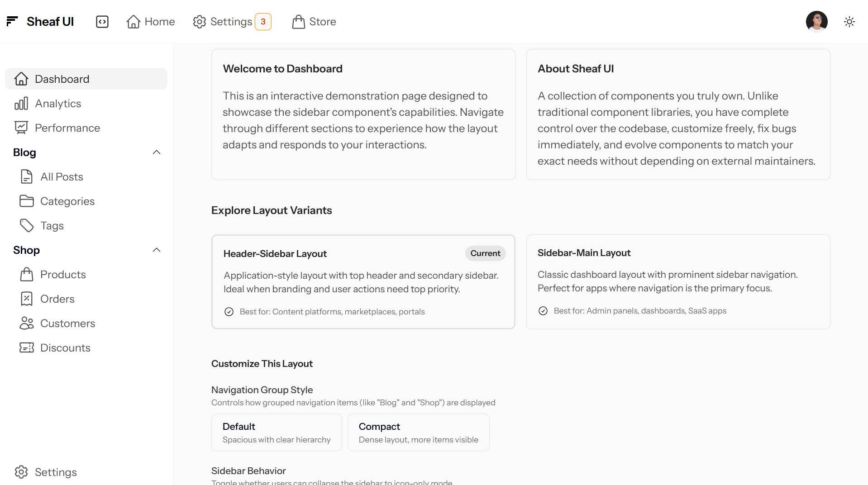Choose the Sidebar-Main Layout card
The image size is (868, 485).
[678, 281]
